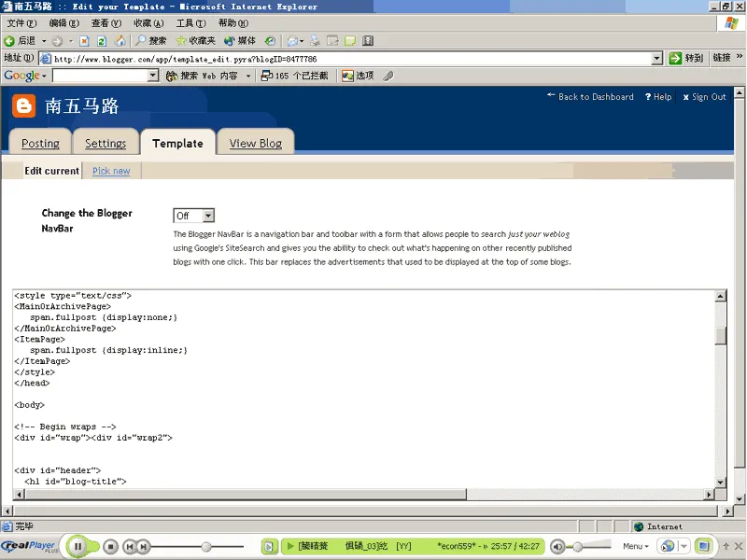Open the View Blog tab
Image resolution: width=747 pixels, height=560 pixels.
[256, 143]
